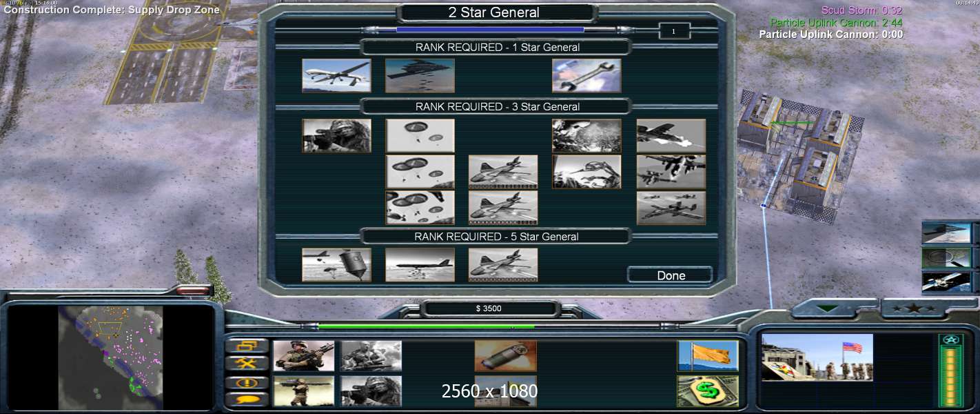Click the greyed-out sniper icon in build bar
Viewport: 980px width, 414px height.
[371, 391]
